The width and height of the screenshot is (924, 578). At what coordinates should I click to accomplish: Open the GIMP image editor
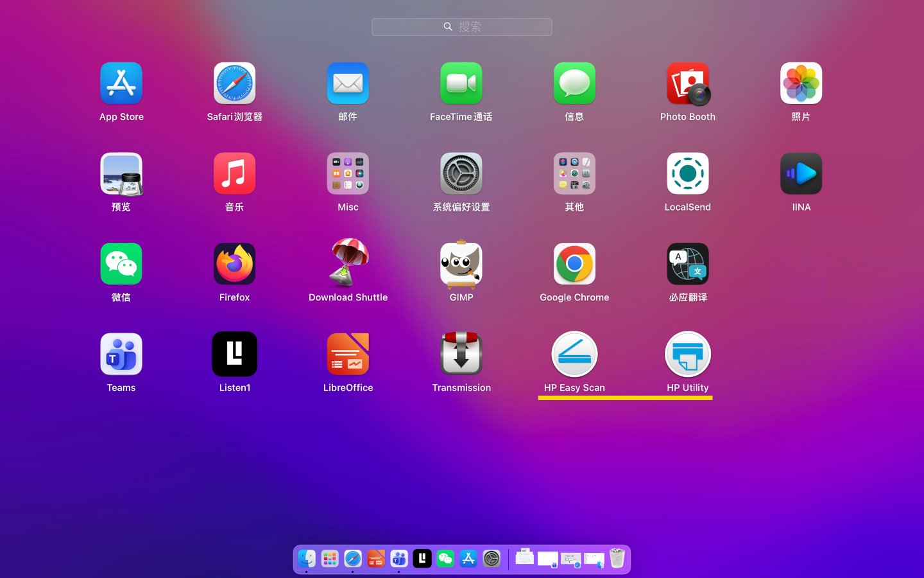pos(461,263)
